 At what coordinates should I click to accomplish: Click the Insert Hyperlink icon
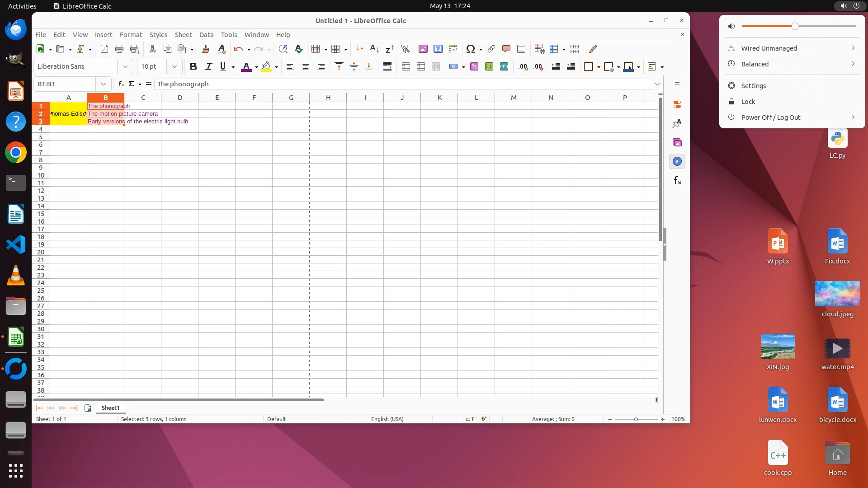pyautogui.click(x=491, y=49)
